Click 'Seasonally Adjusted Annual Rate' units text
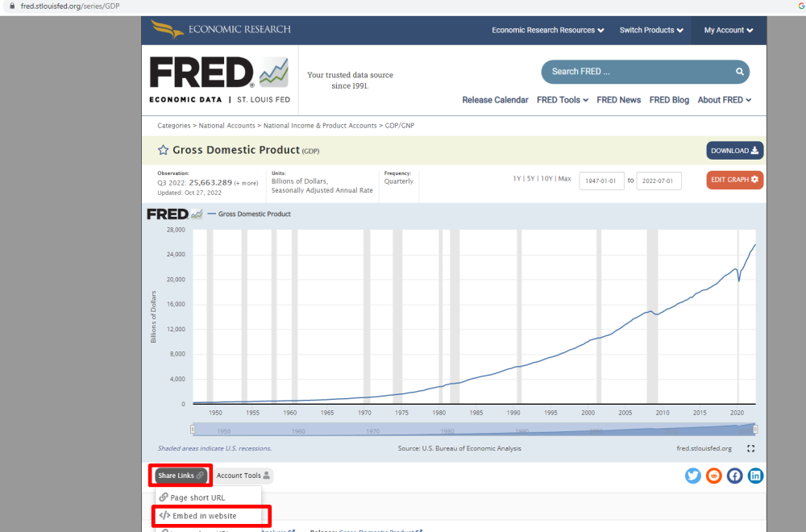 tap(322, 190)
